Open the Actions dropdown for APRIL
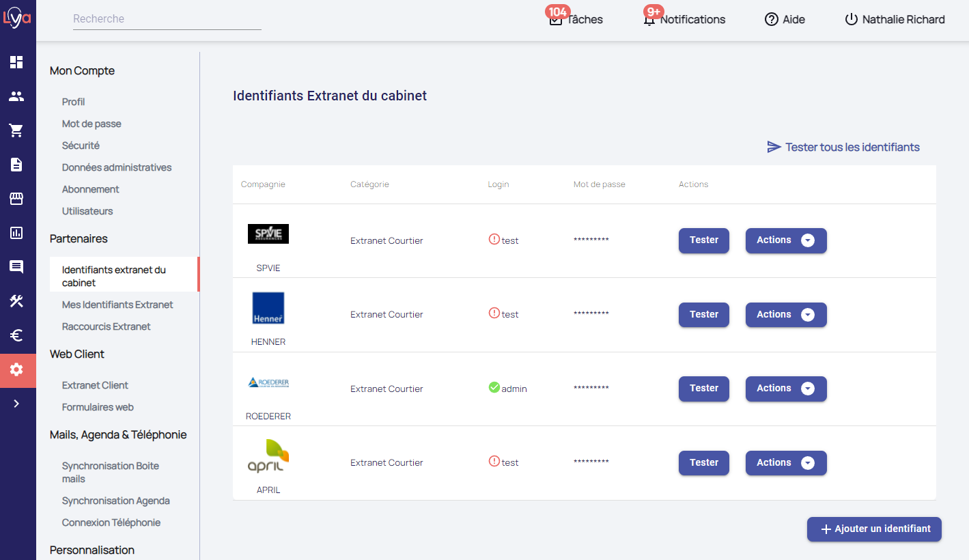The image size is (969, 560). click(785, 463)
